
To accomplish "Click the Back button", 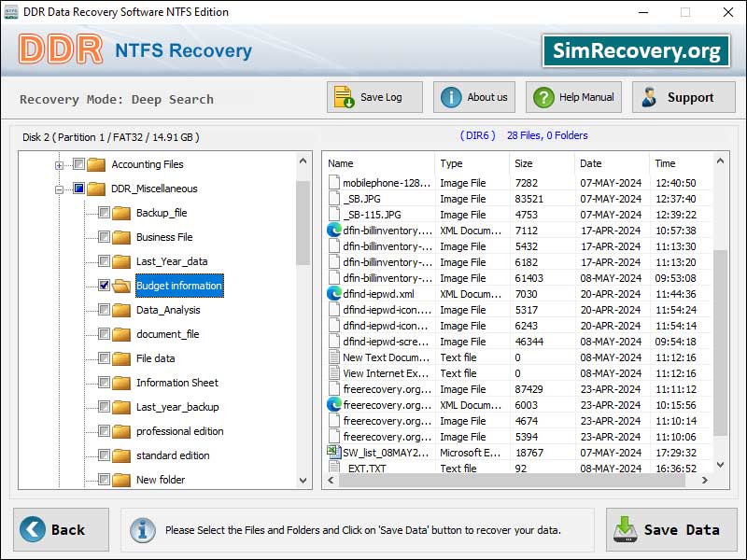I will pos(60,530).
